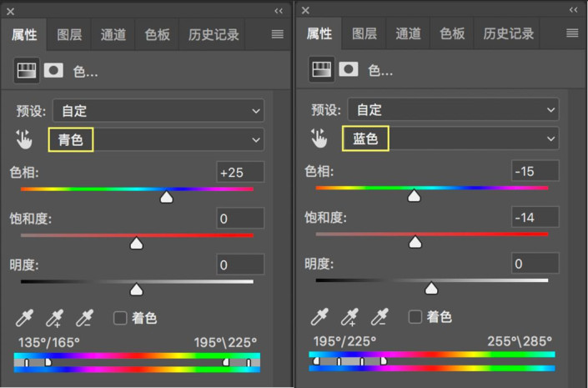Close the left properties panel
This screenshot has height=388, width=588.
(x=11, y=12)
